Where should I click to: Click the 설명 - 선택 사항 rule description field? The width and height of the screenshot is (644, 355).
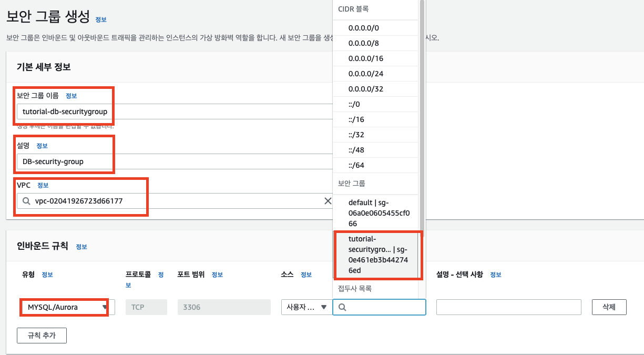[508, 307]
